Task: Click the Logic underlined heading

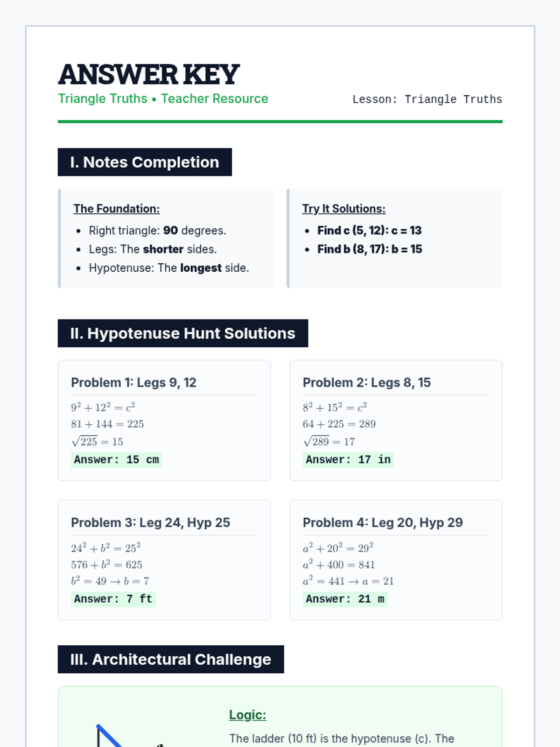Action: (248, 715)
